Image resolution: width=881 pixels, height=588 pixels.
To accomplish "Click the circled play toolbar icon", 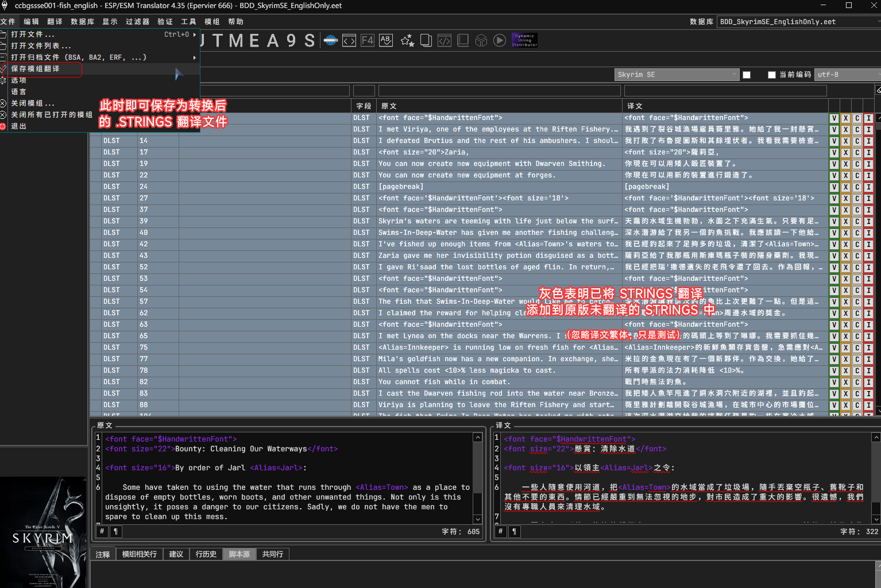I will click(500, 40).
